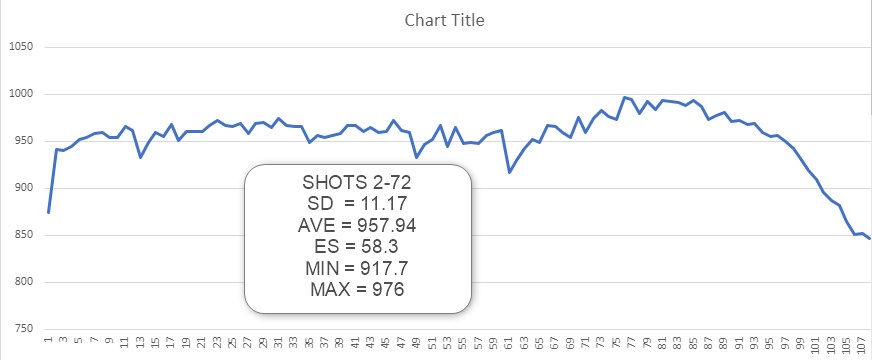Click horizontal axis label 61

tap(509, 341)
